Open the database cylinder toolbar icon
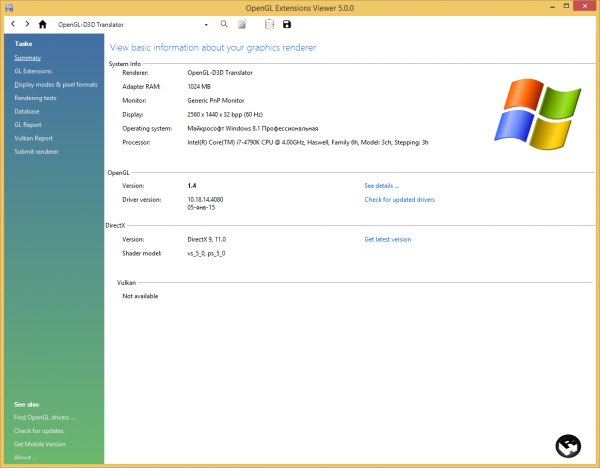Screen dimensions: 600x468 coord(269,24)
